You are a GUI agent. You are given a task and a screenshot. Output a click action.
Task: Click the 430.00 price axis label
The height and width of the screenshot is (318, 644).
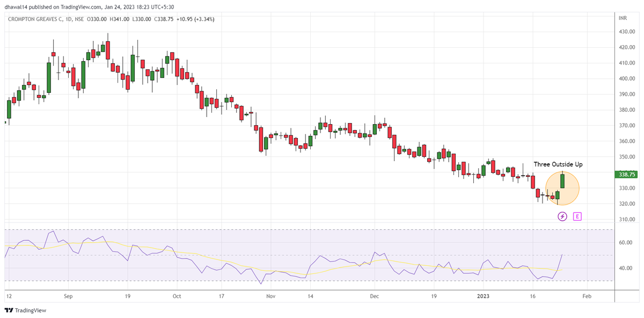tap(626, 32)
